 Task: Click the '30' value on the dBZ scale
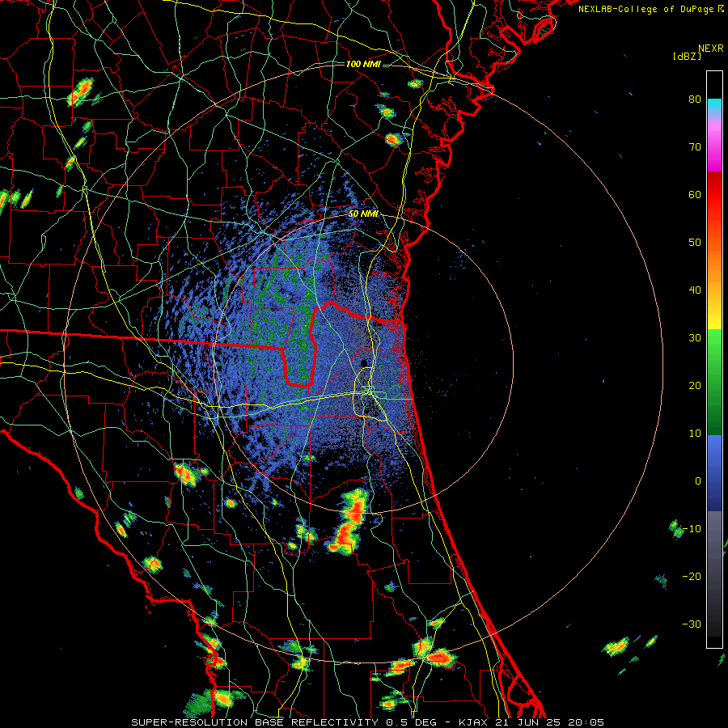tap(695, 338)
